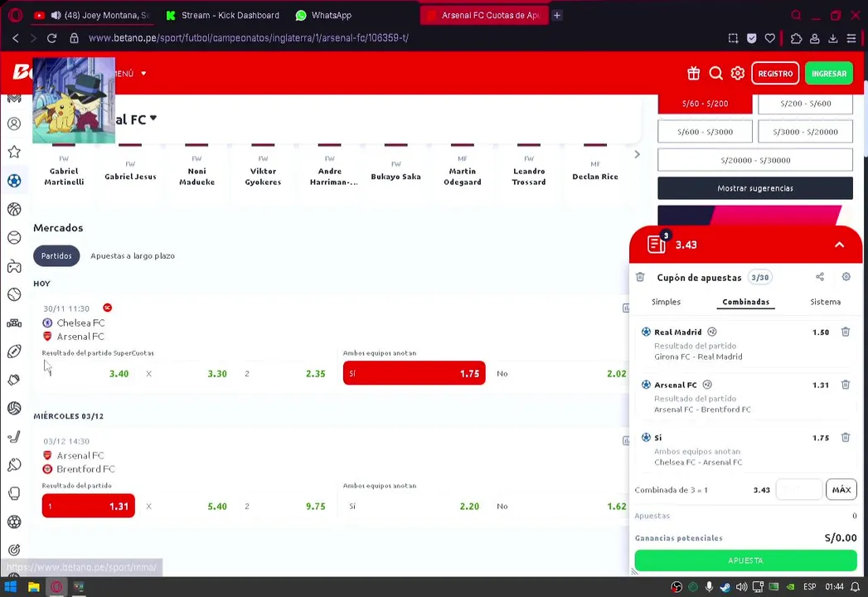Focus the combined stake input field
This screenshot has width=868, height=597.
pyautogui.click(x=799, y=489)
